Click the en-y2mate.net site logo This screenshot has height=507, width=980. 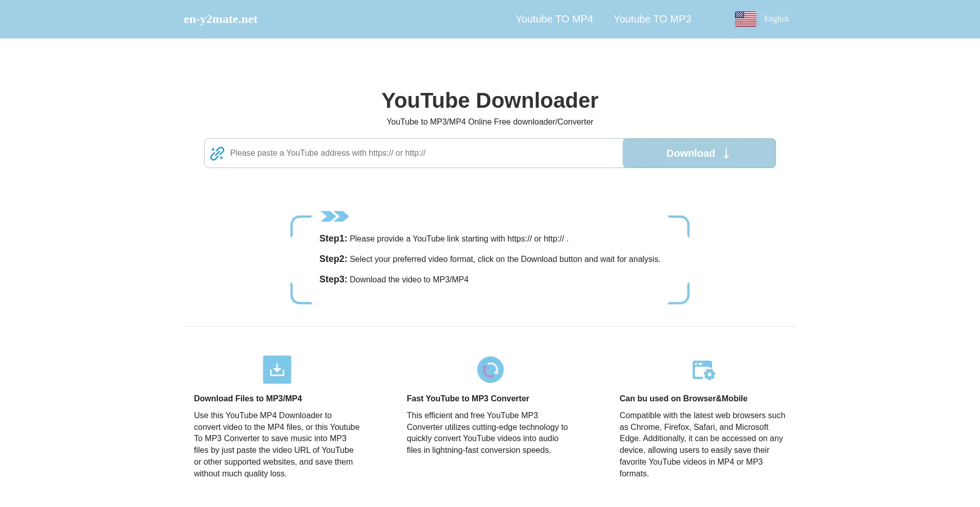(x=220, y=19)
